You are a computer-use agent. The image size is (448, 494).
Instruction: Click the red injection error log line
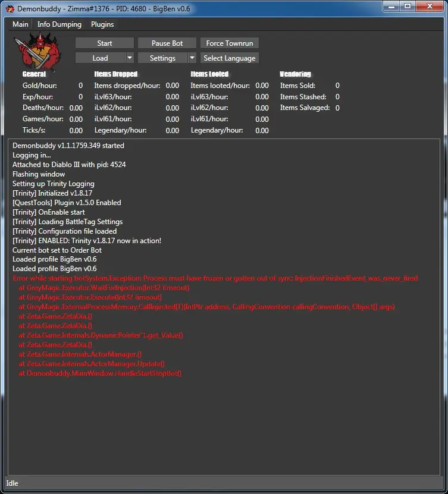215,278
